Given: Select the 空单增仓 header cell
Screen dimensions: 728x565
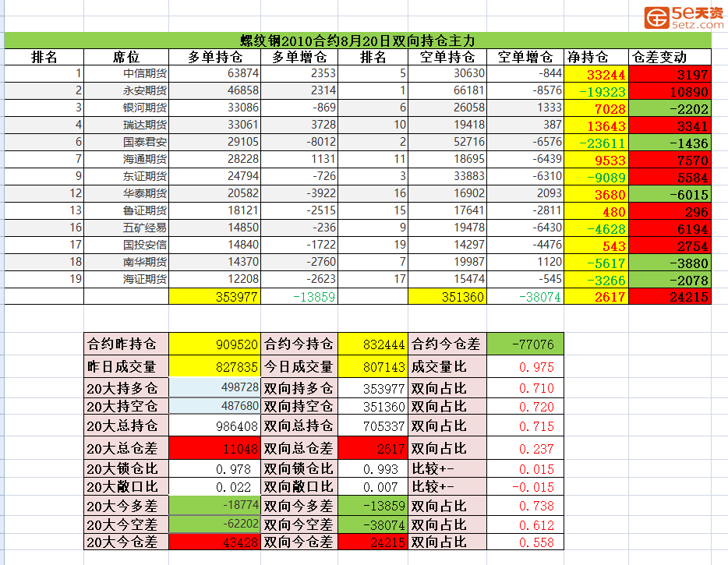Looking at the screenshot, I should 525,57.
